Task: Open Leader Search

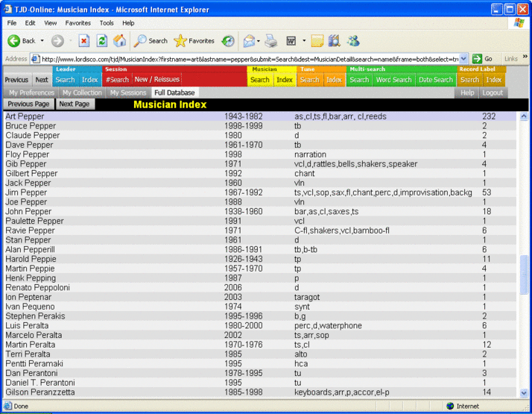Action: [65, 80]
